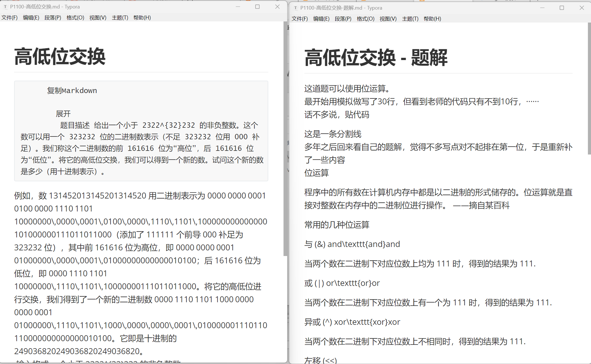591x364 pixels.
Task: Open 视图(V) menu in left window
Action: coord(98,18)
